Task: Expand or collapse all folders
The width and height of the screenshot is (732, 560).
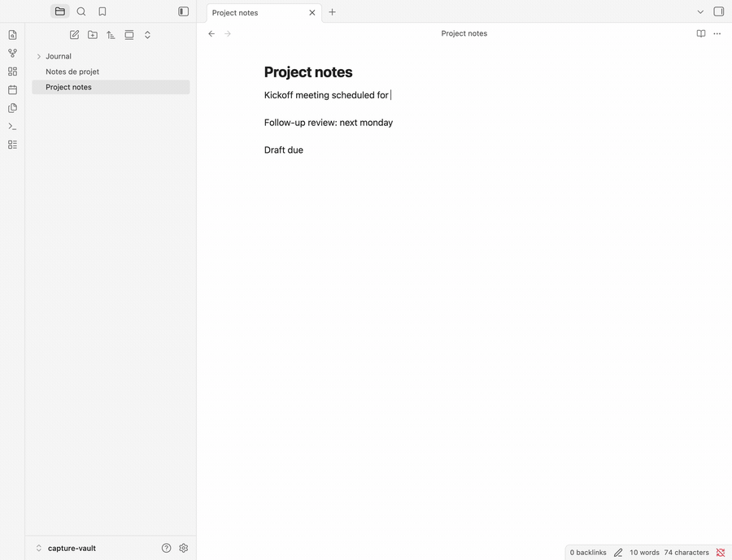Action: [x=147, y=35]
